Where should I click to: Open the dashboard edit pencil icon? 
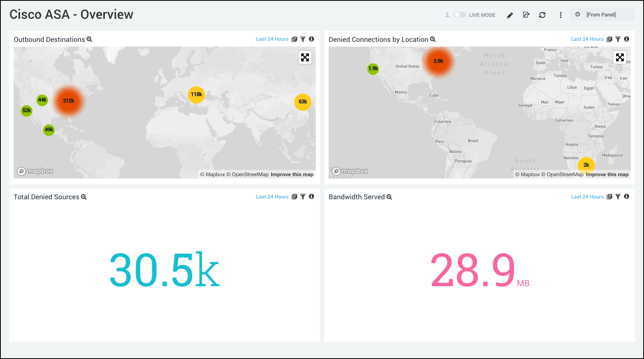coord(510,15)
